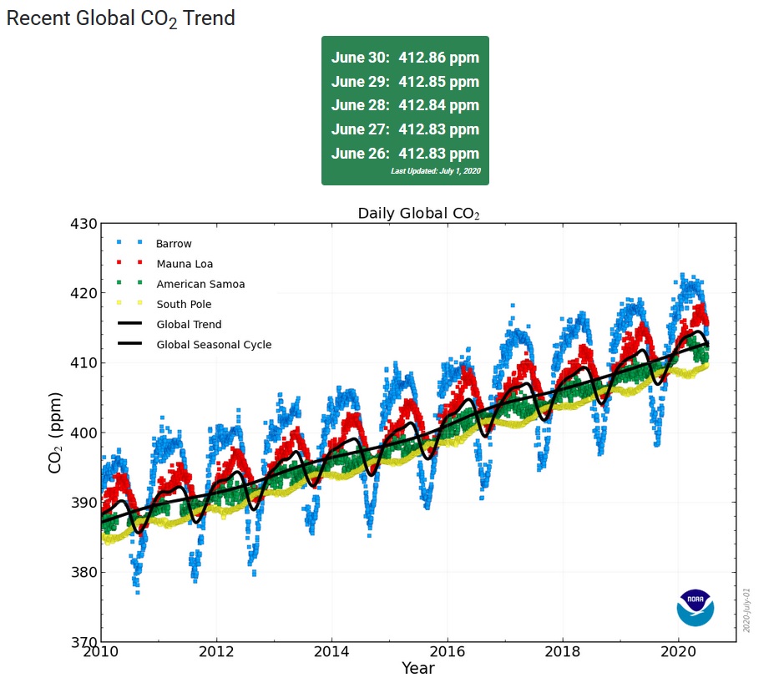
Task: Open details for the June 26 reading
Action: tap(404, 154)
